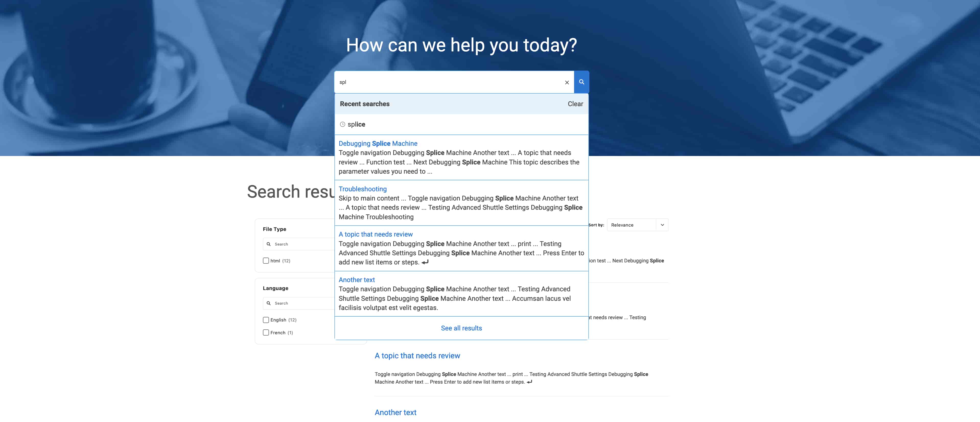Click the sort dropdown chevron arrow

click(662, 225)
